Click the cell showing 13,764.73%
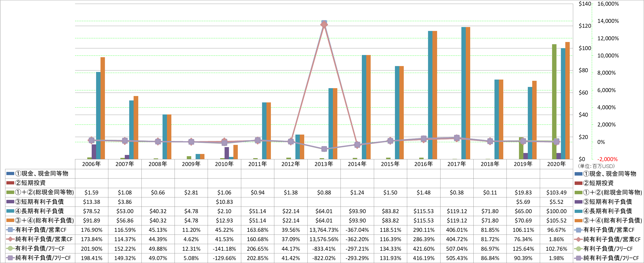The width and height of the screenshot is (644, 263). (324, 230)
